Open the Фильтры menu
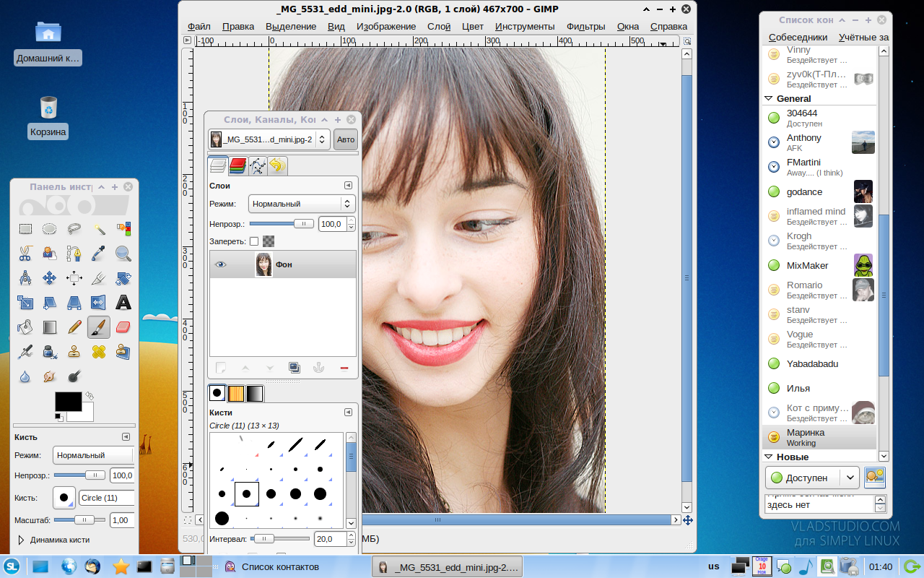924x578 pixels. pyautogui.click(x=585, y=26)
